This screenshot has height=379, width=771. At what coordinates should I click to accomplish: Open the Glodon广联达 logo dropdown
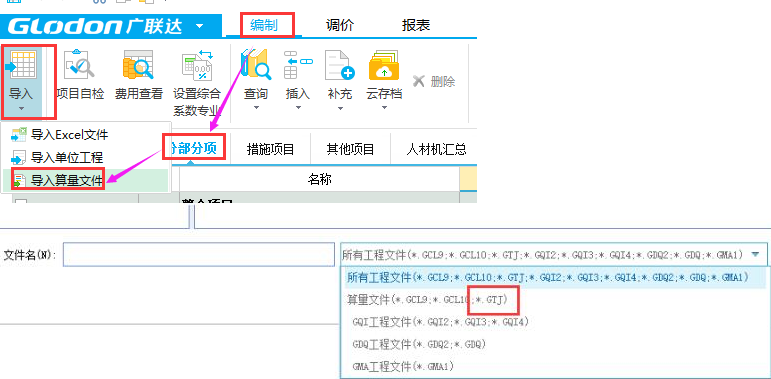click(199, 26)
